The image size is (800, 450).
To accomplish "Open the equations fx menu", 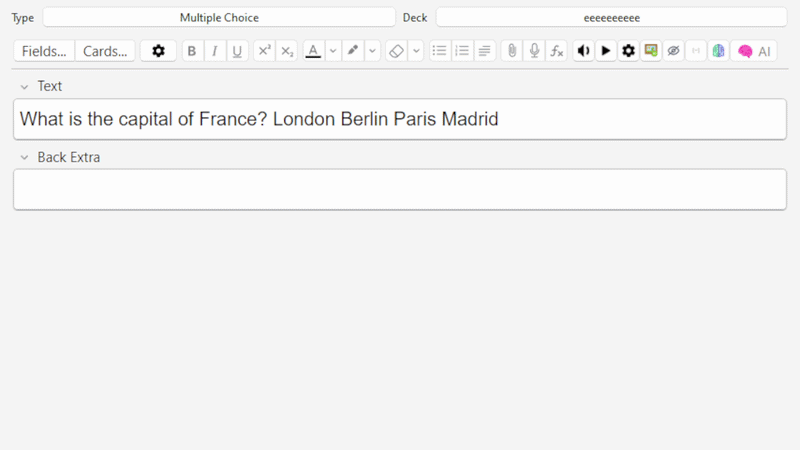I will [557, 51].
